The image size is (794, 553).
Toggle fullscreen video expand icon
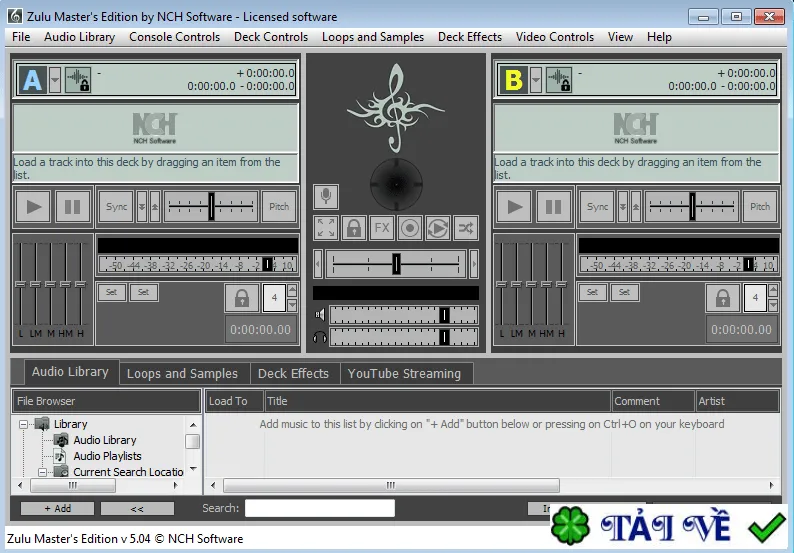tap(326, 228)
